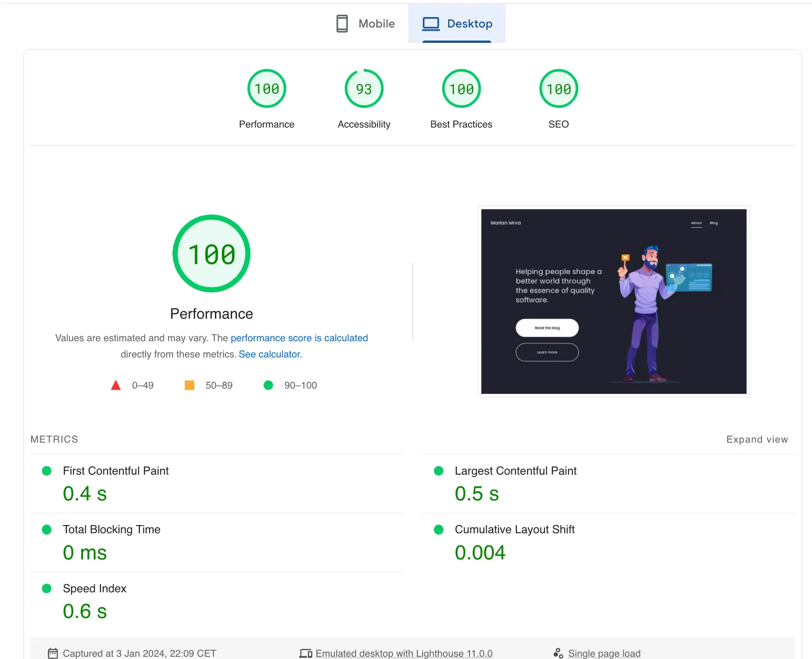Click the Cumulative Layout Shift metric
The height and width of the screenshot is (659, 812).
pyautogui.click(x=515, y=530)
